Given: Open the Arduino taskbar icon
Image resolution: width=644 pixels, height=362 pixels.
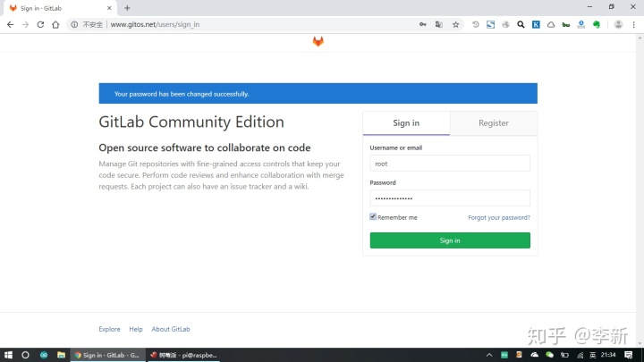Looking at the screenshot, I should click(x=44, y=355).
